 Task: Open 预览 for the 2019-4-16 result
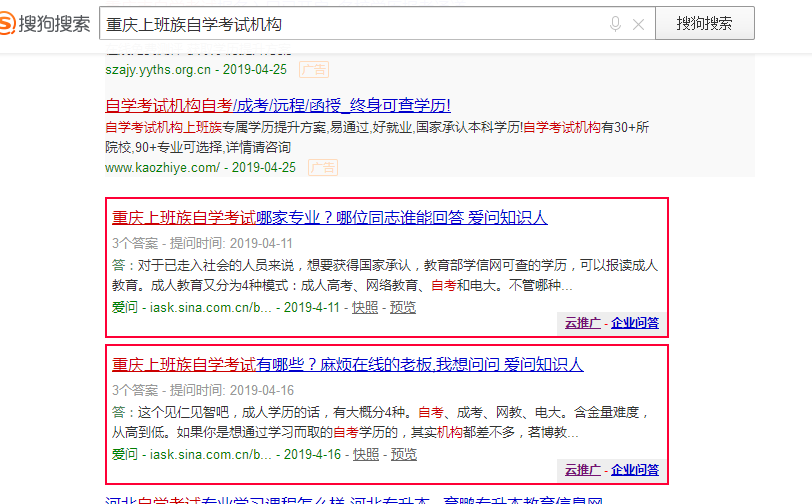[404, 455]
